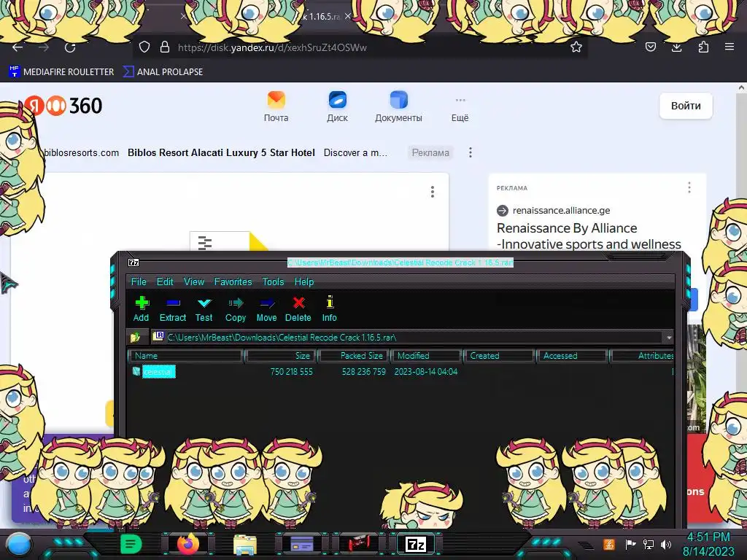Click the Copy toolbar icon in 7-Zip
Image resolution: width=747 pixels, height=560 pixels.
pyautogui.click(x=236, y=308)
